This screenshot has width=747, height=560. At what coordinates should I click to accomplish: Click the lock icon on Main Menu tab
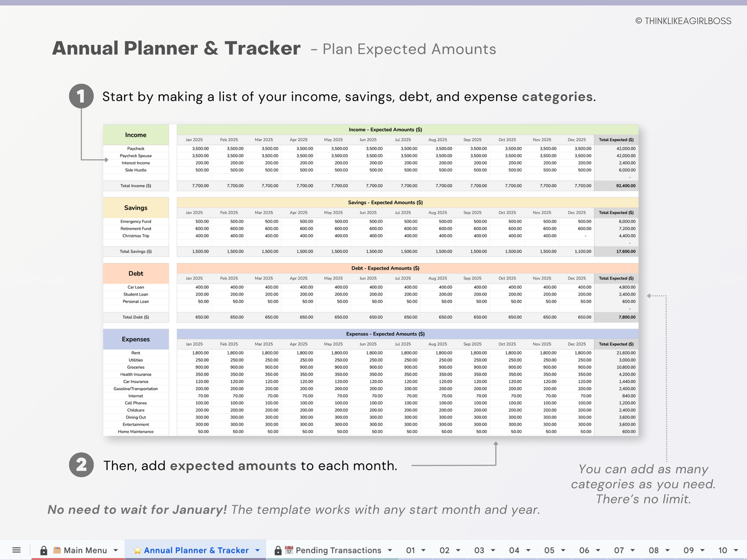click(x=44, y=550)
